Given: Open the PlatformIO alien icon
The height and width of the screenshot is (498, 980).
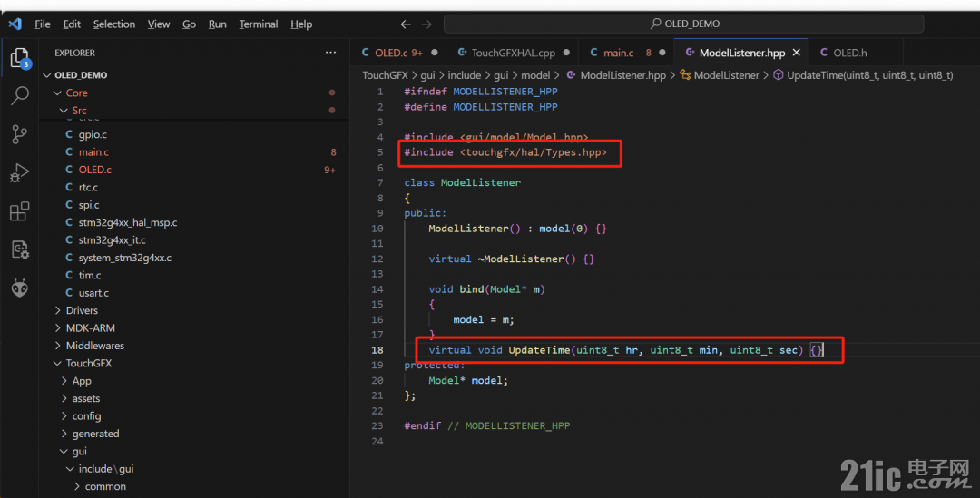Looking at the screenshot, I should point(20,288).
